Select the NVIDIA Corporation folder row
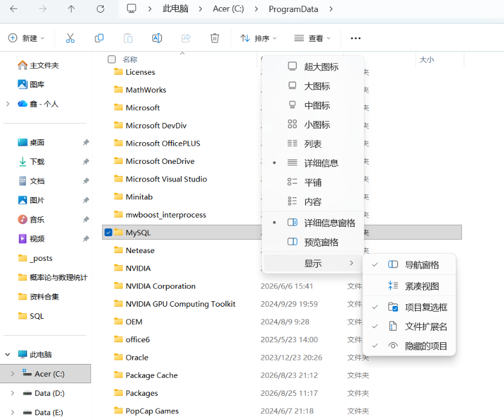The image size is (504, 420). (x=282, y=286)
